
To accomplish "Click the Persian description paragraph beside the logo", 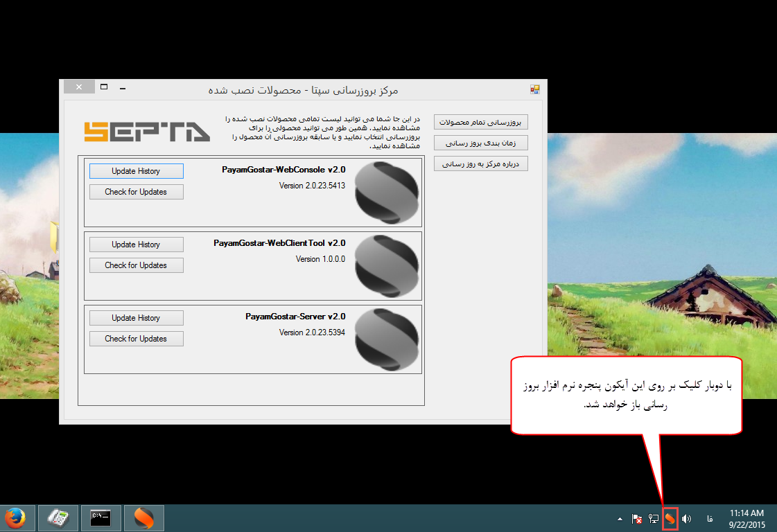I will [x=322, y=132].
